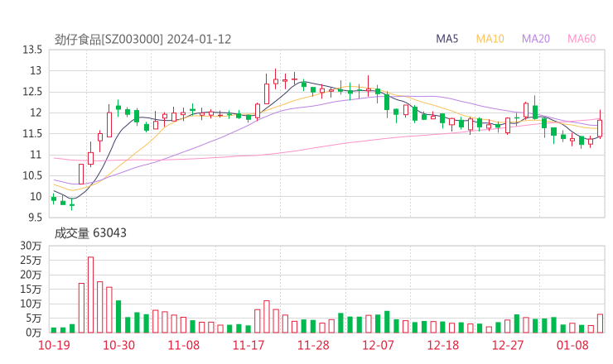Click the tallest volume bar near 25万

point(90,295)
